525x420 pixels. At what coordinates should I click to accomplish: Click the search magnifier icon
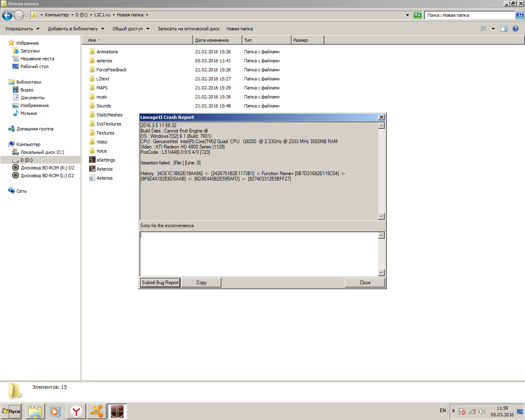pos(520,15)
